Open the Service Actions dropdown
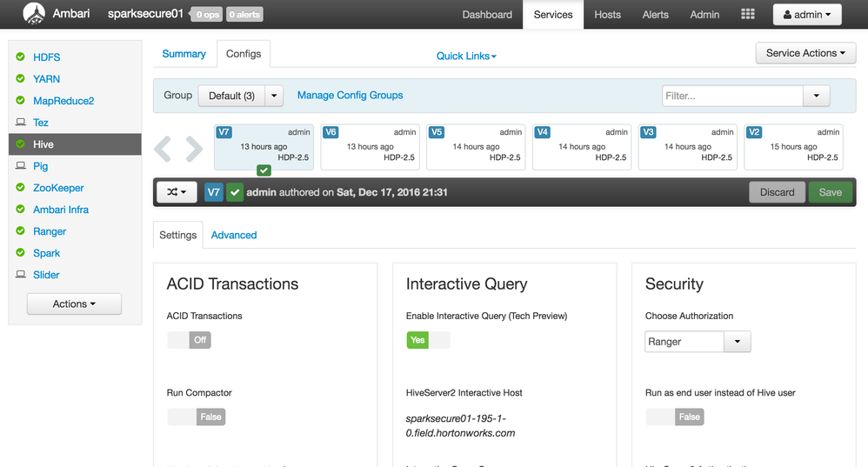The width and height of the screenshot is (868, 467). (806, 53)
